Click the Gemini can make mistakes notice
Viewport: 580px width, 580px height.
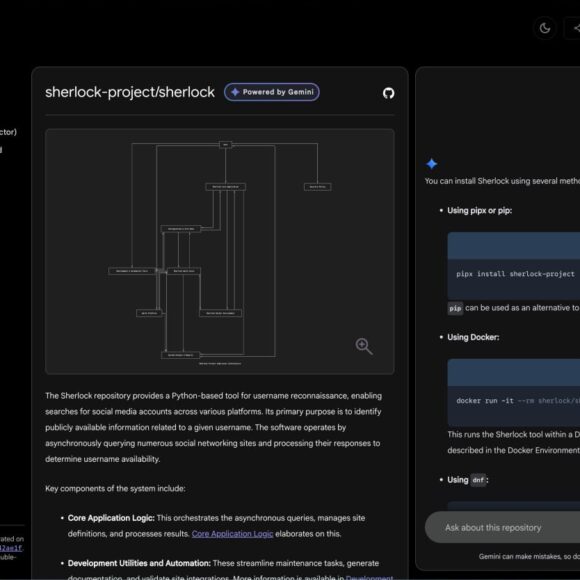click(x=529, y=556)
